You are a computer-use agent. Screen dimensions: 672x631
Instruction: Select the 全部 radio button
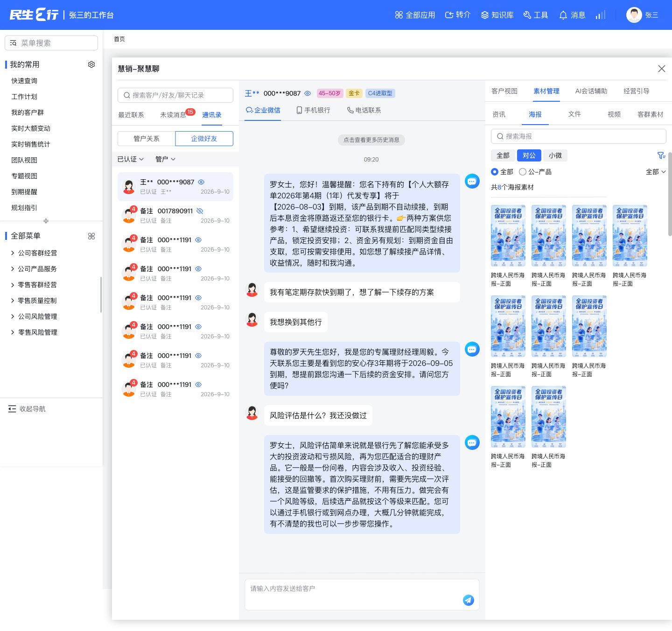click(495, 172)
